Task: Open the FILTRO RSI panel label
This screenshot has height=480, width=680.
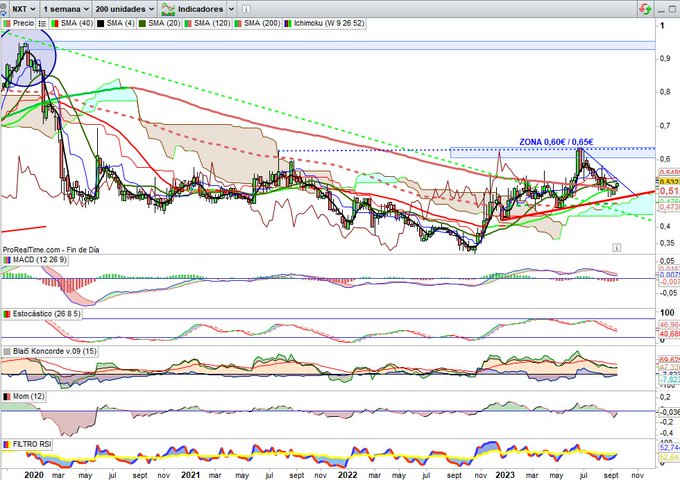Action: click(27, 444)
